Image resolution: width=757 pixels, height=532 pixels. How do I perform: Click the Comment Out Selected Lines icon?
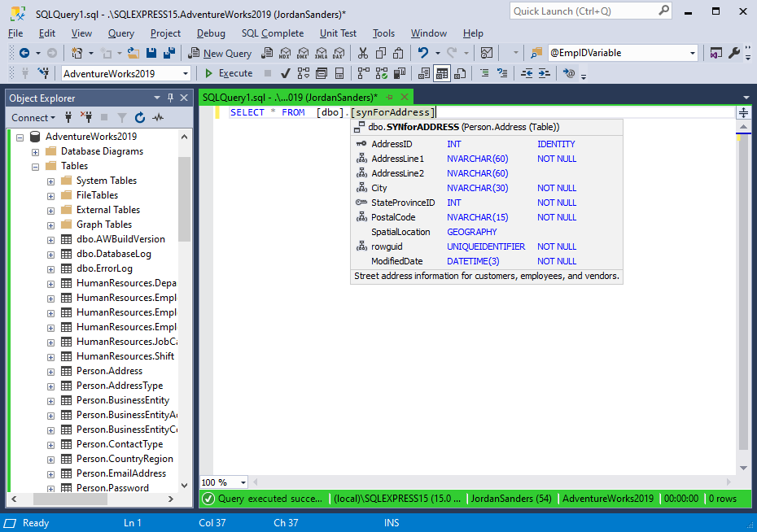[x=484, y=73]
